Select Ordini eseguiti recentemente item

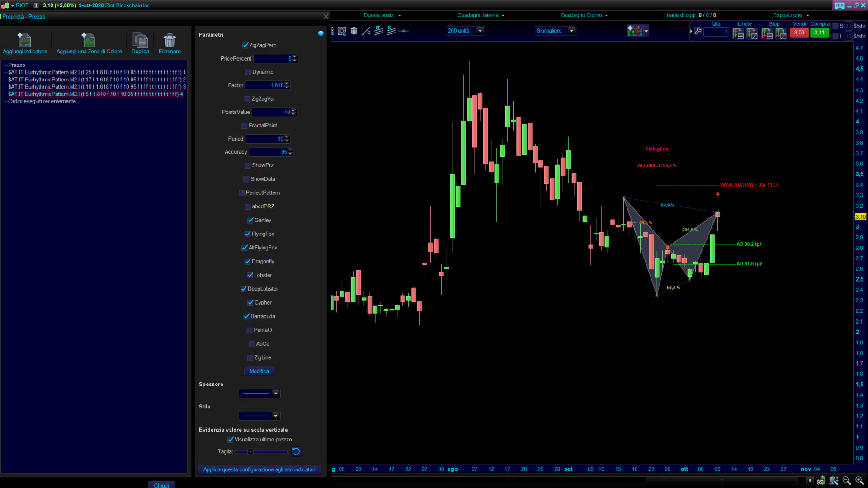[42, 101]
